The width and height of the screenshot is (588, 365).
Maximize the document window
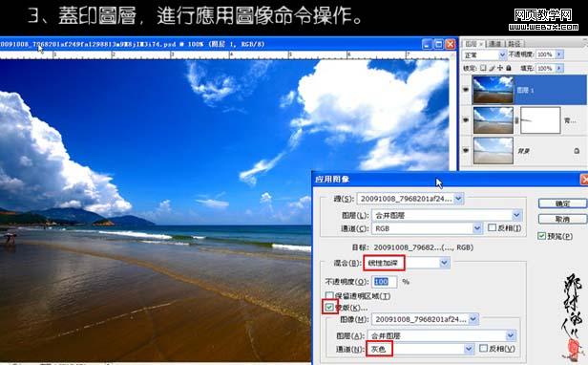click(x=438, y=44)
